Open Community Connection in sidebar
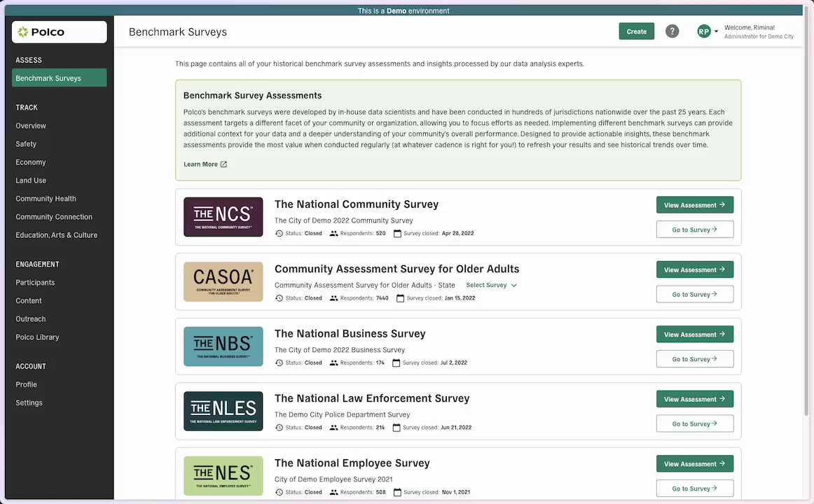Viewport: 814px width, 504px height. (x=54, y=217)
